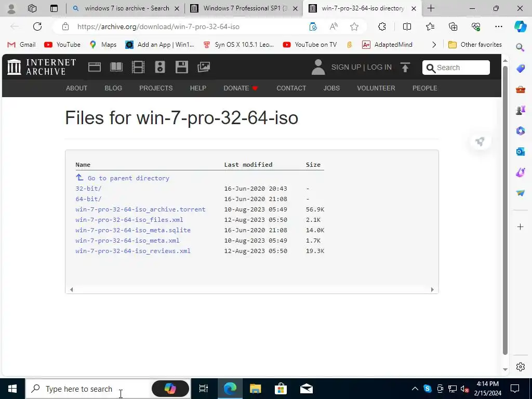Toggle the Split screen icon
Image resolution: width=532 pixels, height=399 pixels.
click(x=407, y=26)
